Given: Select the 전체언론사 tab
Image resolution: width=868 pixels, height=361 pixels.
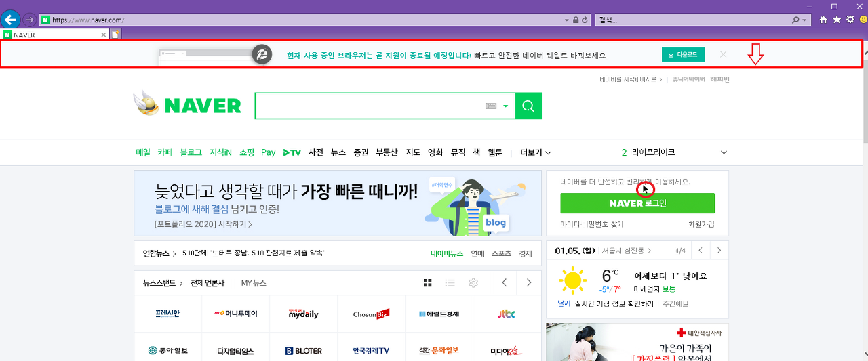Looking at the screenshot, I should 207,283.
